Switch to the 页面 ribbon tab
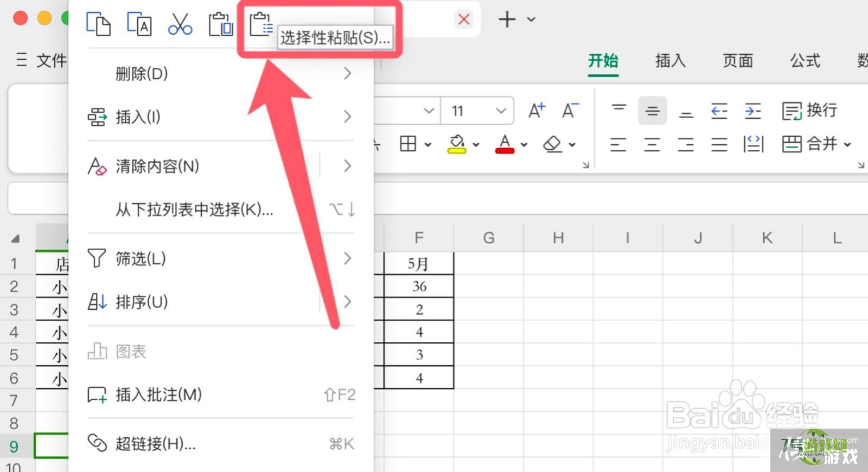 pyautogui.click(x=738, y=61)
